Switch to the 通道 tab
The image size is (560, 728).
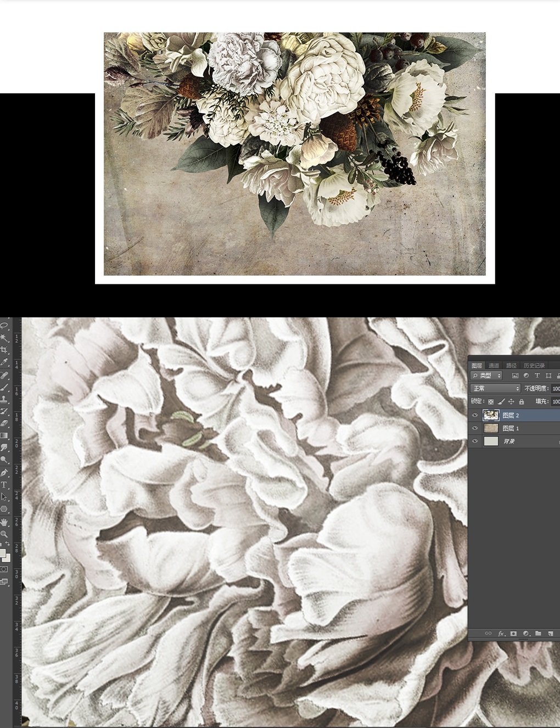click(494, 366)
